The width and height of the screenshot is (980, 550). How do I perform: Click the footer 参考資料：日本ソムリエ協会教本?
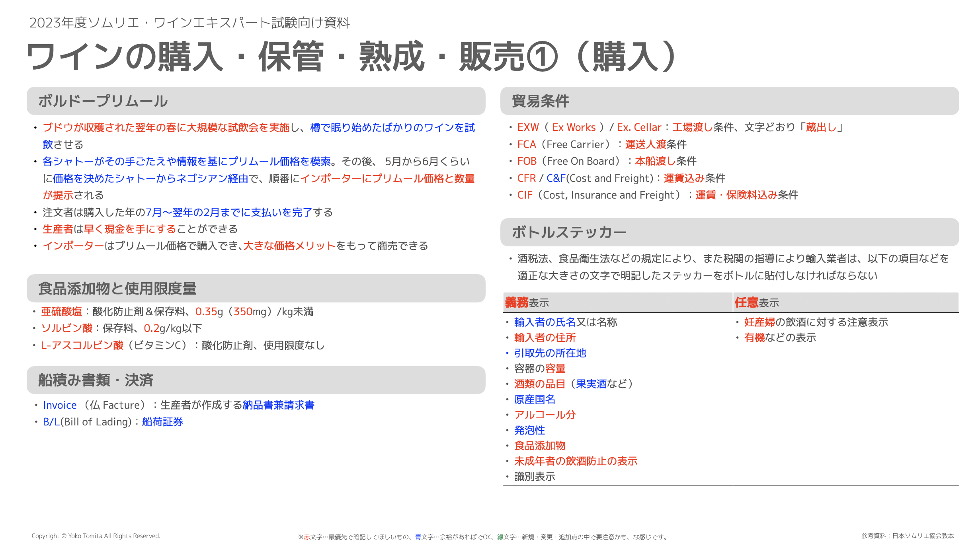[908, 536]
